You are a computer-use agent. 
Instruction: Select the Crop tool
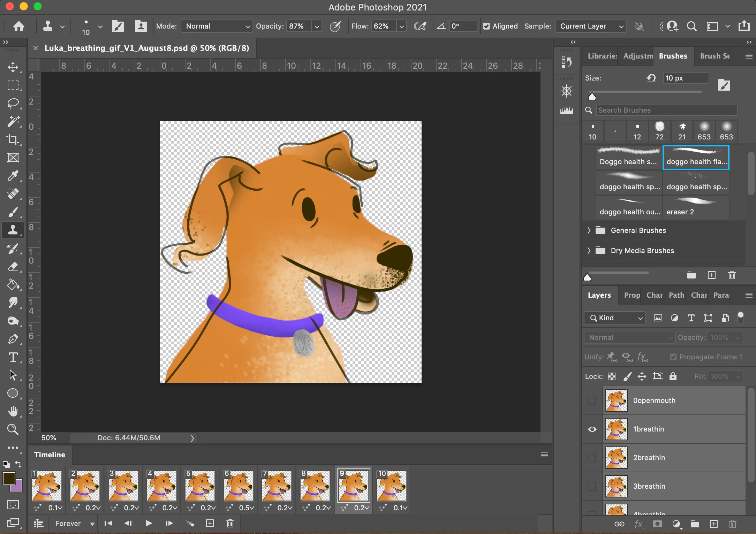(x=13, y=139)
